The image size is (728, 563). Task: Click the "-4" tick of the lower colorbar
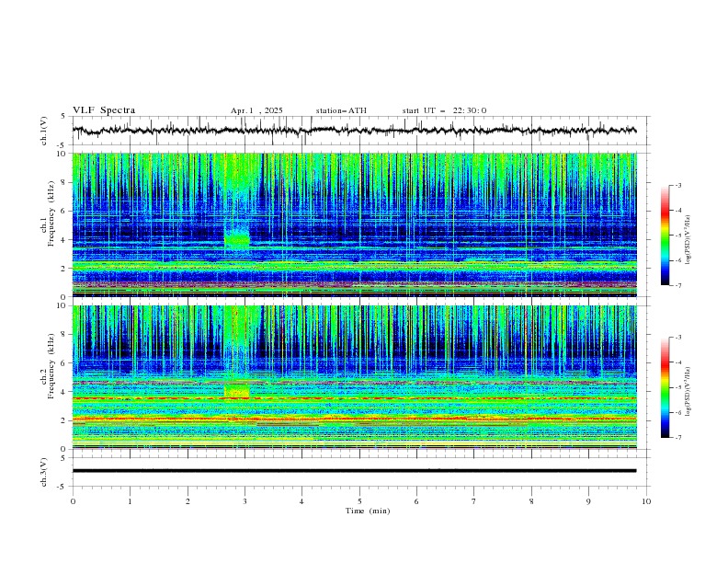(x=677, y=362)
